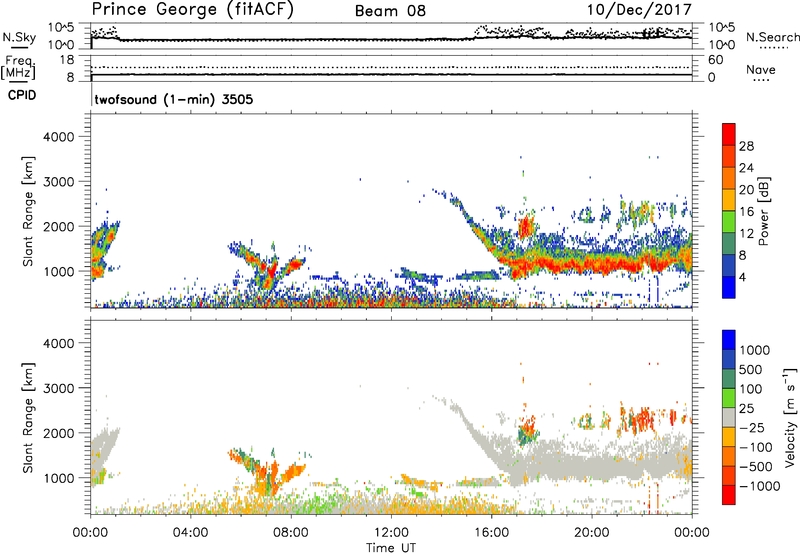Pick the light green 12-16 dB Power segment

click(729, 221)
